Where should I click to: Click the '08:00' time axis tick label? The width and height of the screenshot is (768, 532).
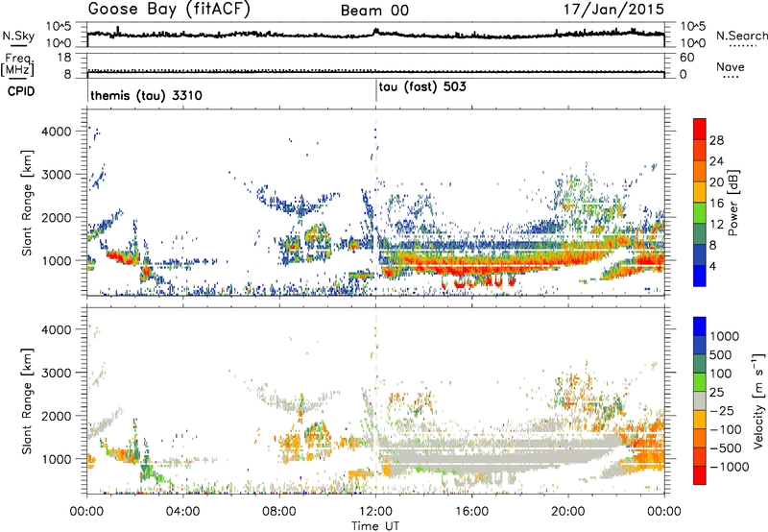point(279,512)
